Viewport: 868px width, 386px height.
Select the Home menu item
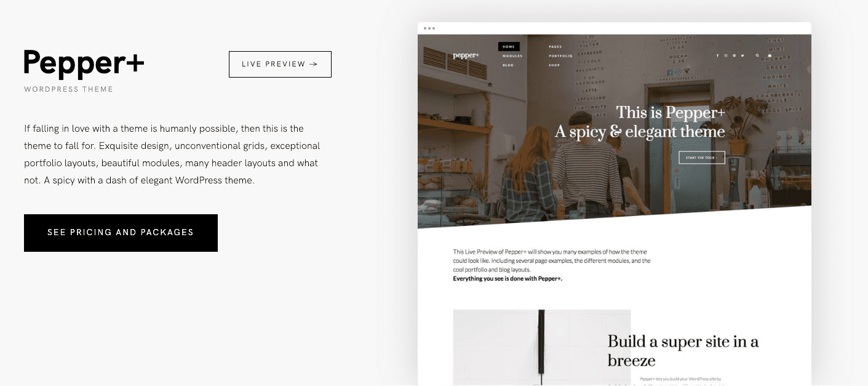click(x=509, y=47)
